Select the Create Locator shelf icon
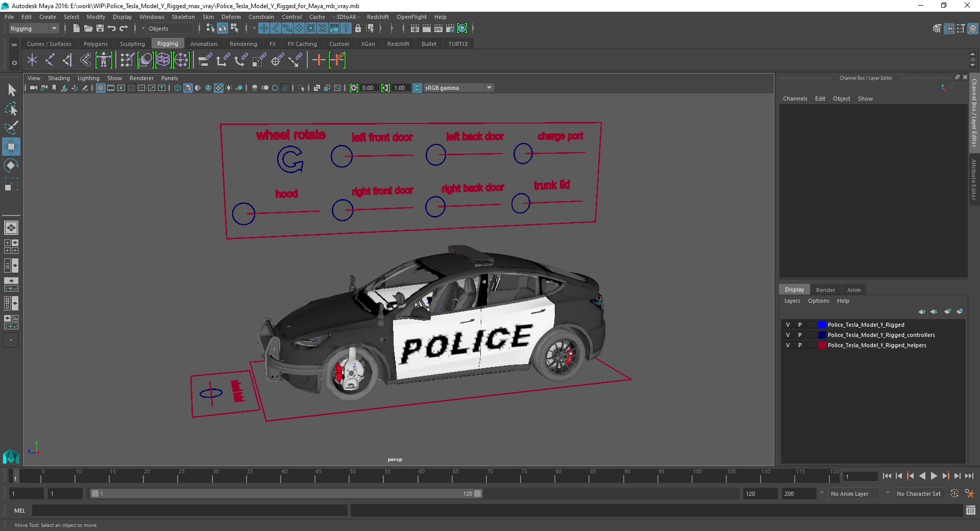The image size is (980, 531). tap(32, 60)
